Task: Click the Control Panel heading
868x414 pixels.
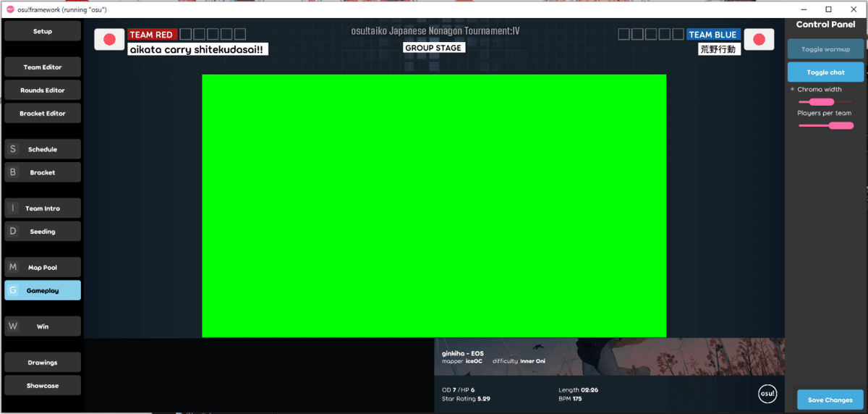Action: [825, 25]
